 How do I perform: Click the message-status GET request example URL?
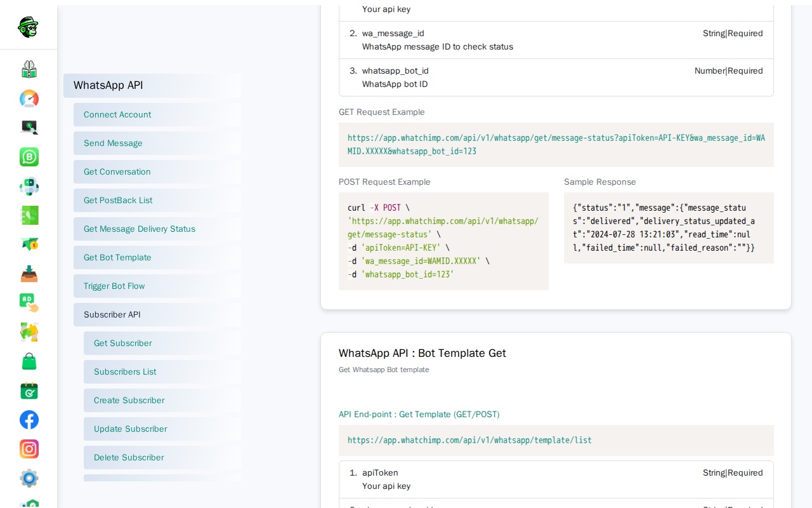click(556, 145)
